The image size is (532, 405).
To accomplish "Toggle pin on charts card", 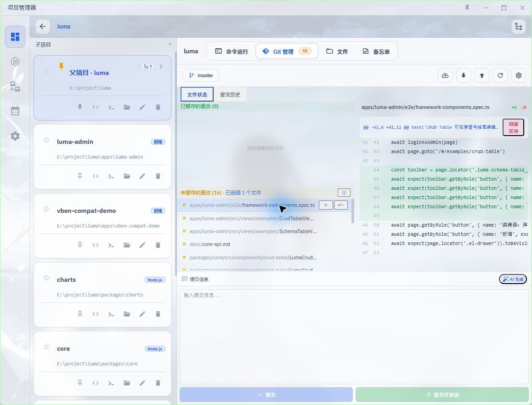I will tap(80, 314).
